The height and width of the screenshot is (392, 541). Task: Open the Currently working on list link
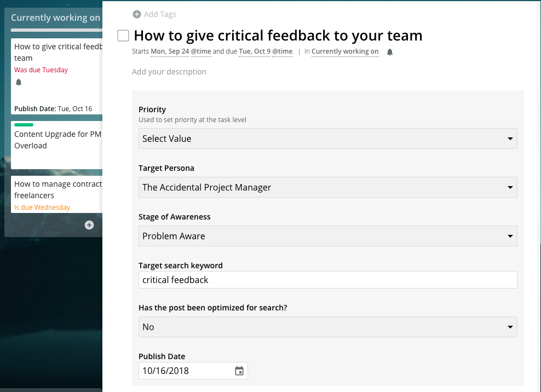(x=345, y=51)
